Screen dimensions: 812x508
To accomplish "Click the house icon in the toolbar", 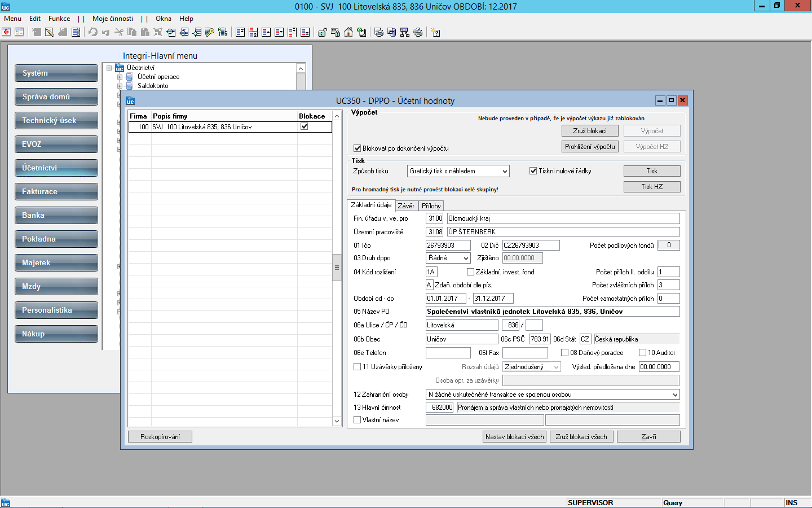I will (348, 32).
